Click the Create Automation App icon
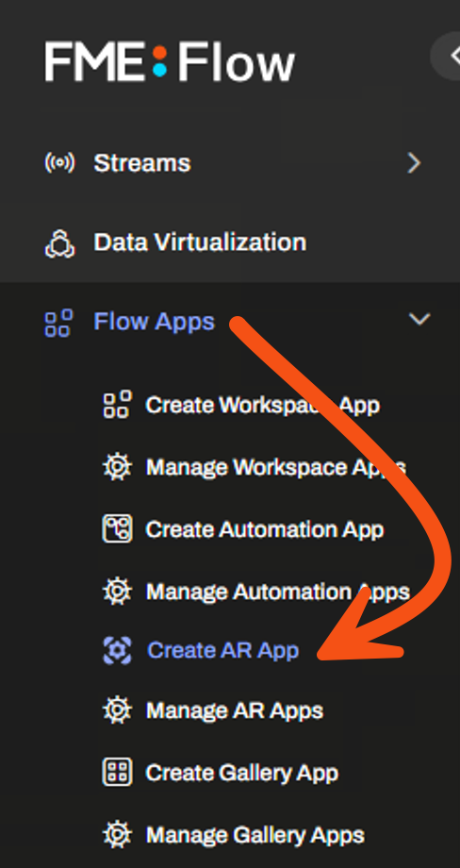 tap(117, 528)
